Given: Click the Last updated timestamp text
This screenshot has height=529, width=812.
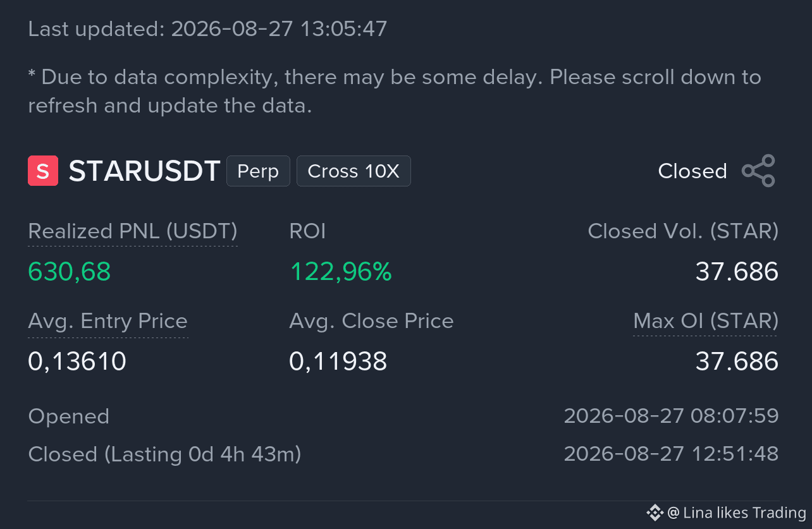Looking at the screenshot, I should tap(207, 29).
